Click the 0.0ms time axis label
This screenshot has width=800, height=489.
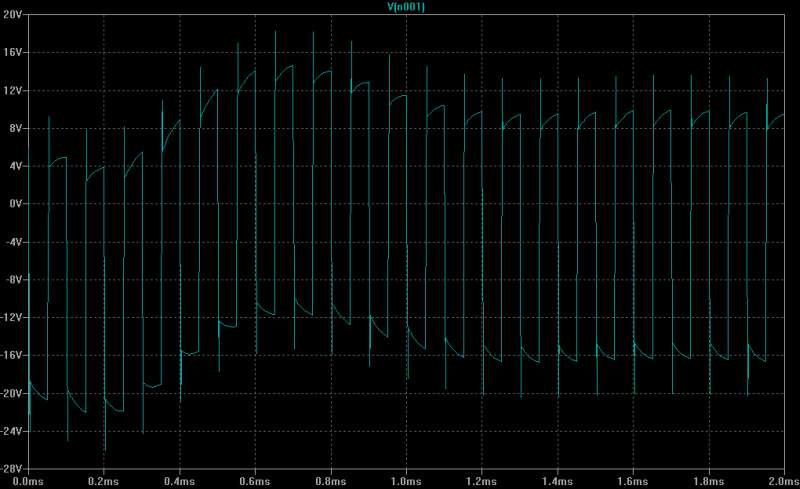[x=28, y=481]
